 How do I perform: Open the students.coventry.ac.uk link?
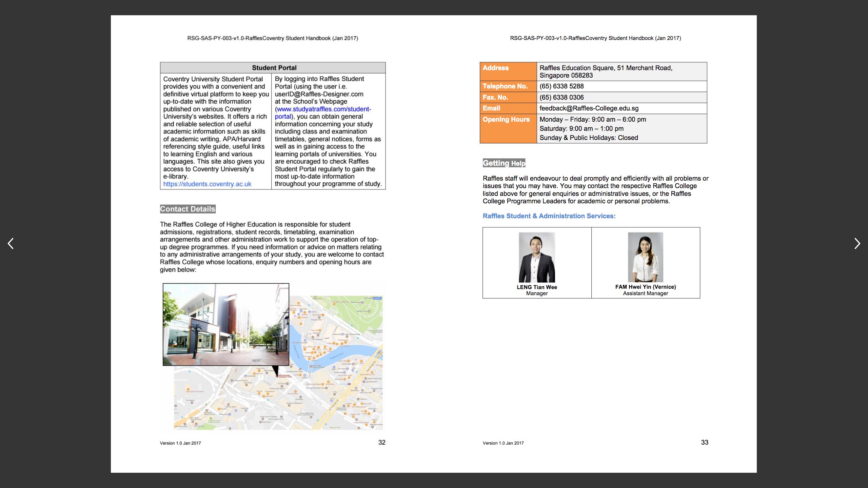(207, 184)
